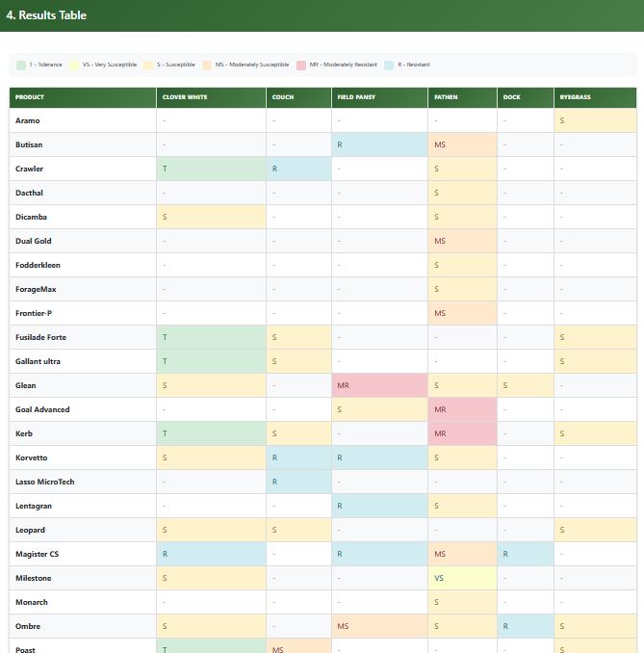Select the Milestone product name

34,579
